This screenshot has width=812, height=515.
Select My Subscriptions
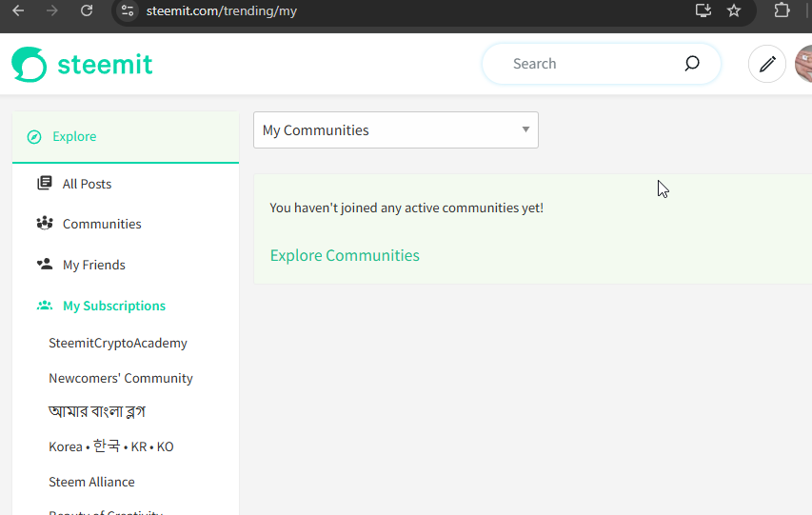click(114, 306)
